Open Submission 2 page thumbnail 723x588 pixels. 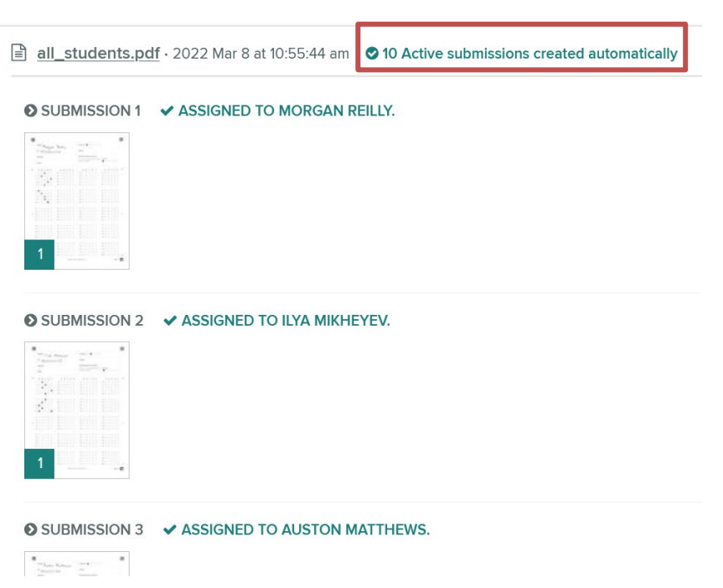click(77, 410)
